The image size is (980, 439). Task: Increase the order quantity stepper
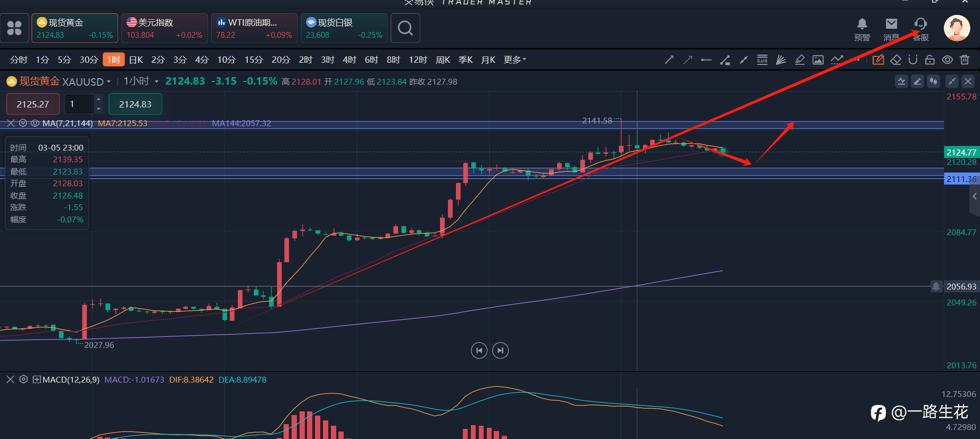pos(98,99)
